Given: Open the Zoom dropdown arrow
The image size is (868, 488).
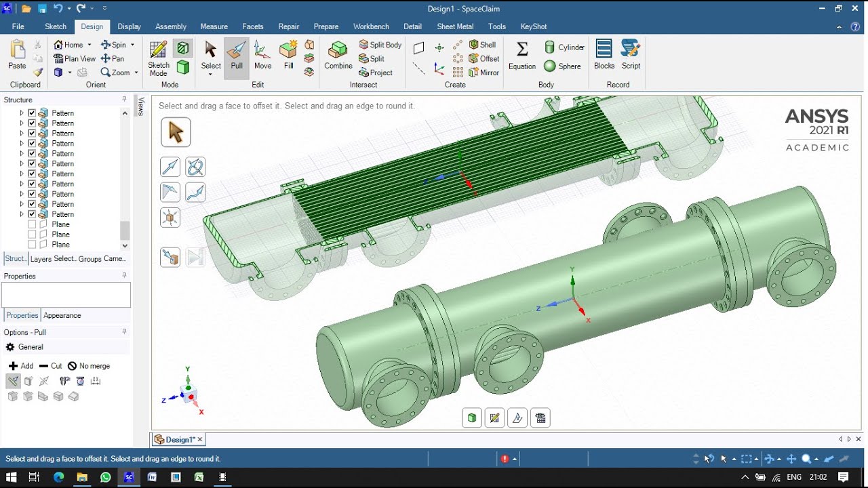Looking at the screenshot, I should click(x=136, y=73).
